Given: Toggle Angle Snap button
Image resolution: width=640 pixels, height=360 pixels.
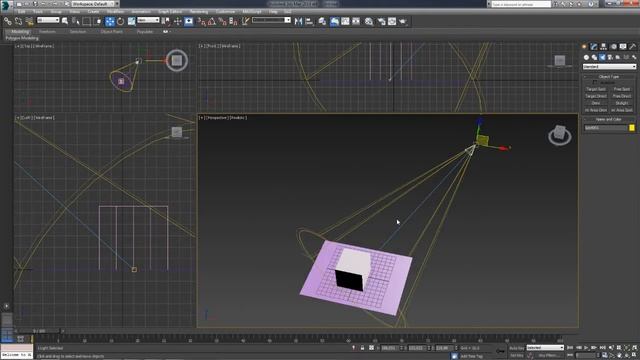Looking at the screenshot, I should point(212,21).
